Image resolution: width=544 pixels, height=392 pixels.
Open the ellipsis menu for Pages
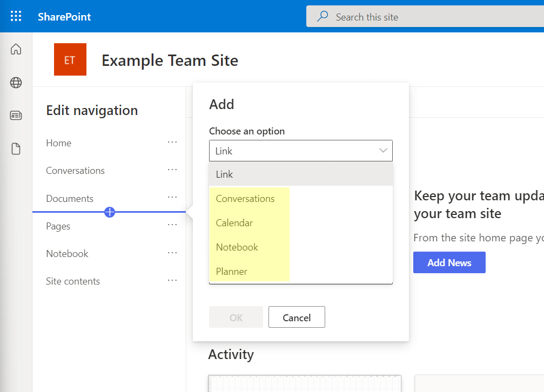[x=172, y=225]
